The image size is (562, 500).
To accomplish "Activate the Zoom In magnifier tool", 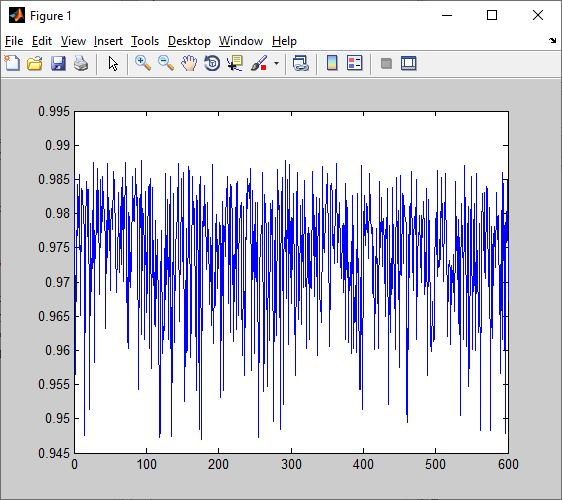I will 143,63.
